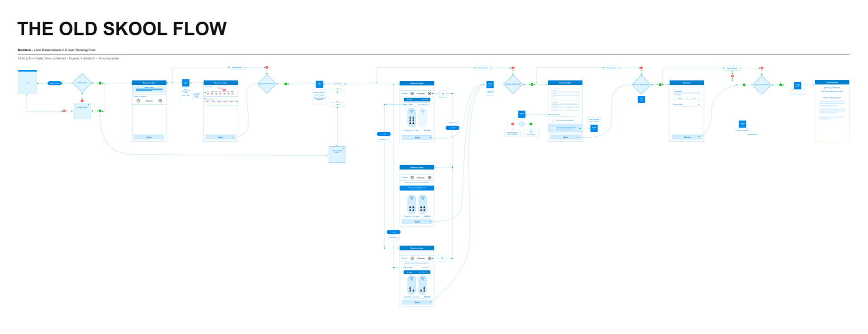Select the highlighted 1 Lane option row

(x=417, y=99)
